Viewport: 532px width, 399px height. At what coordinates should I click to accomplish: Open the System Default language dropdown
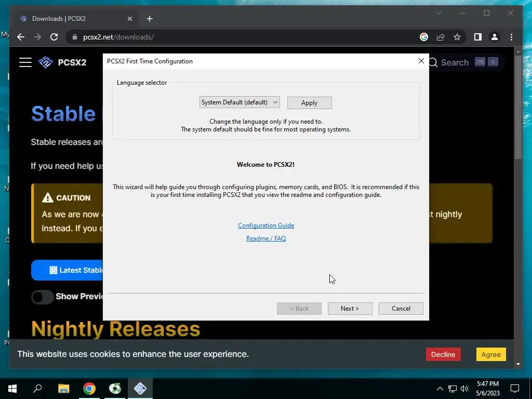click(240, 102)
